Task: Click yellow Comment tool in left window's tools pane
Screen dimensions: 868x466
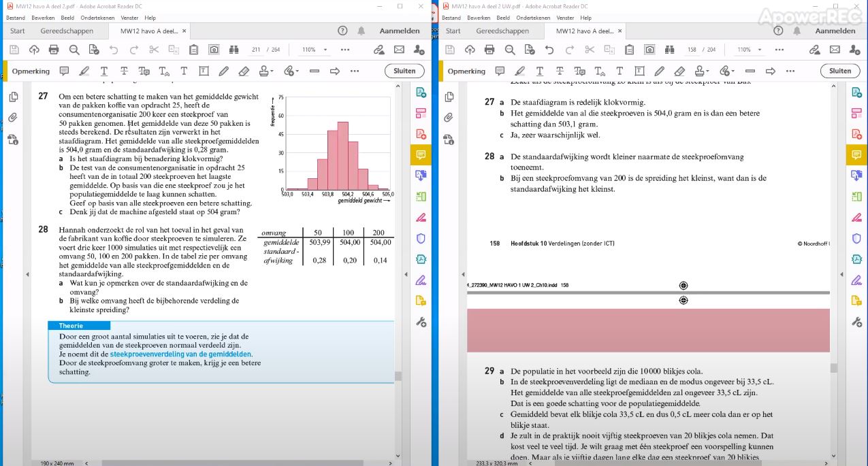Action: pos(421,155)
